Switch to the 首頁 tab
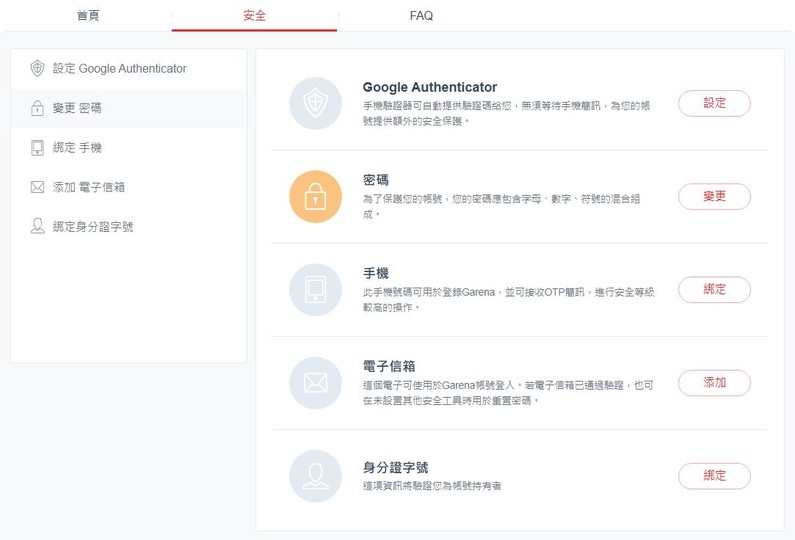This screenshot has height=540, width=795. point(88,16)
